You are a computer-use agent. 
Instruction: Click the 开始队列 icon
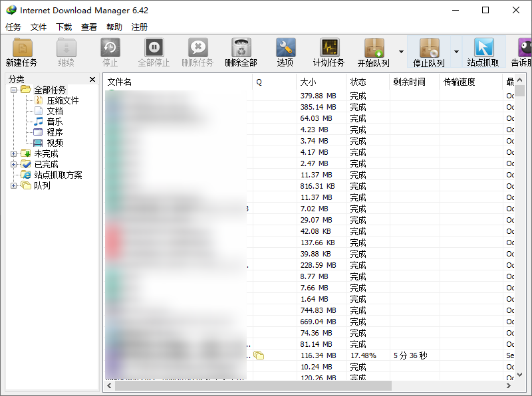click(374, 47)
